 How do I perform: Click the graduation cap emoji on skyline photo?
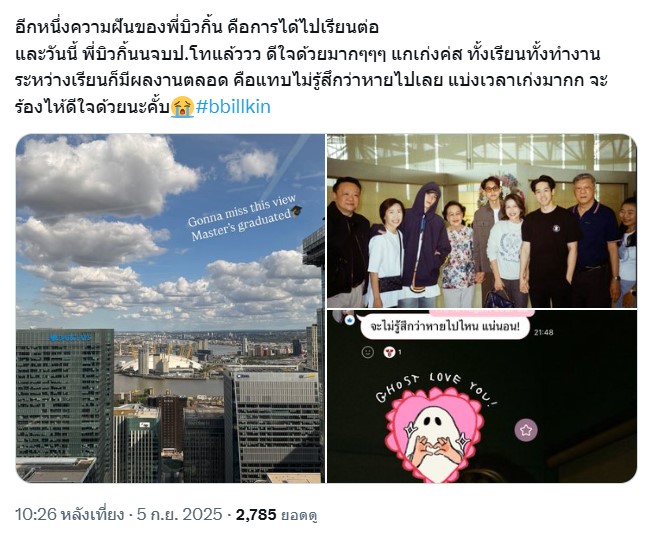click(x=296, y=211)
